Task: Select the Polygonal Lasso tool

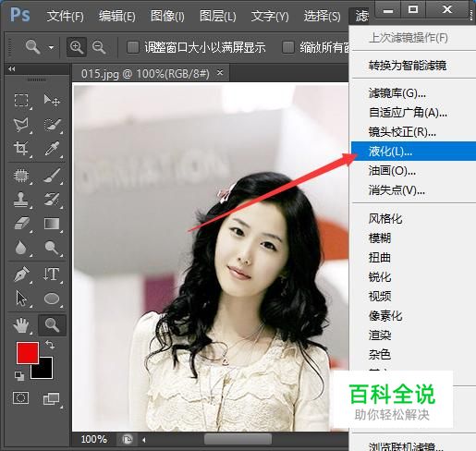Action: pyautogui.click(x=21, y=125)
